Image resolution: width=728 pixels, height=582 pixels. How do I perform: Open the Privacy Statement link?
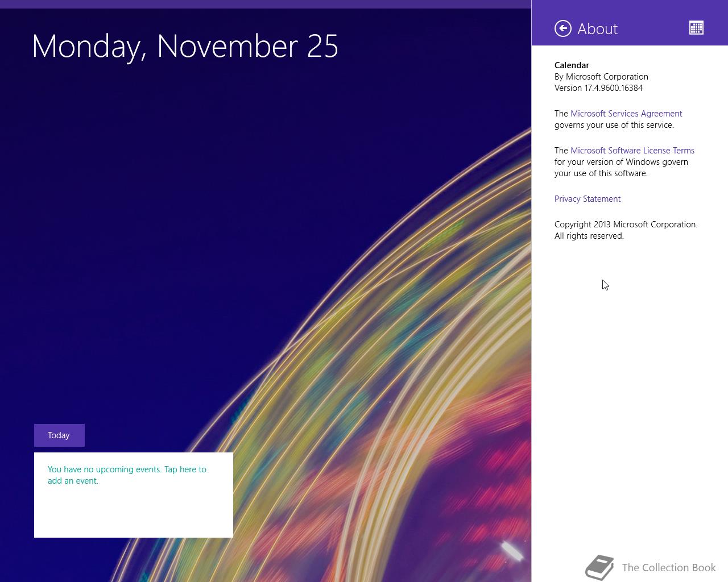tap(588, 199)
